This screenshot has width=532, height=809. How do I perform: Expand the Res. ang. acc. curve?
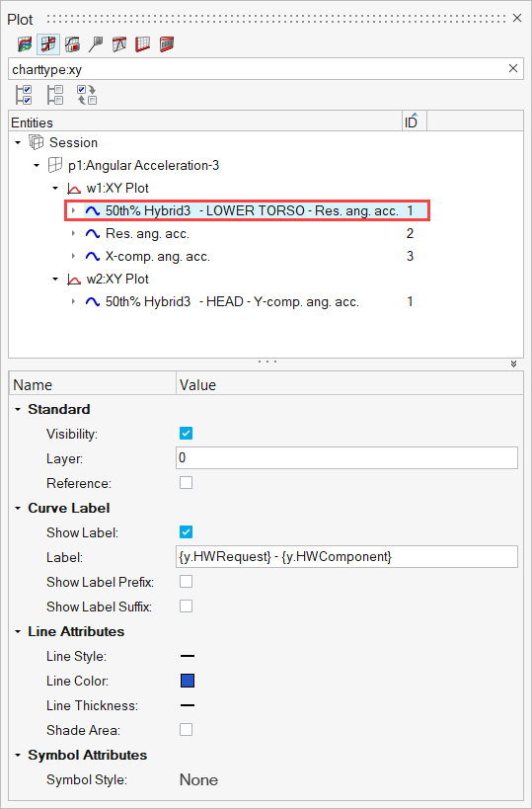coord(74,234)
